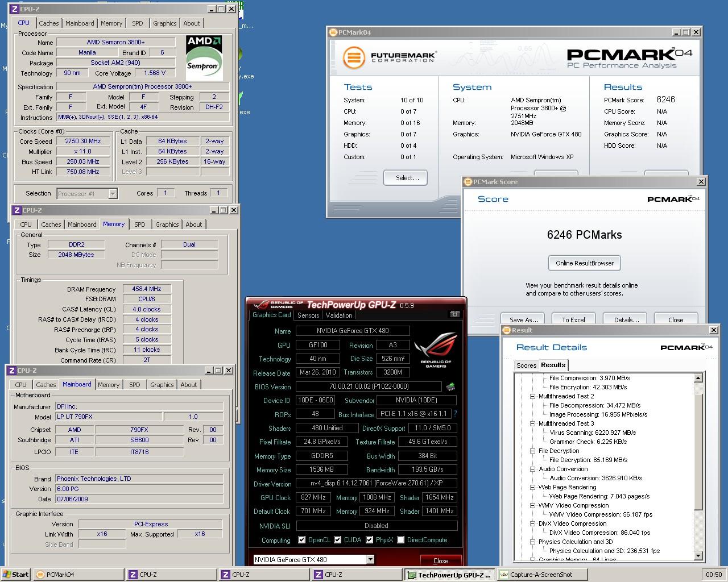Switch to the Sensors tab in GPU-Z
Viewport: 728px width, 582px height.
click(x=308, y=315)
